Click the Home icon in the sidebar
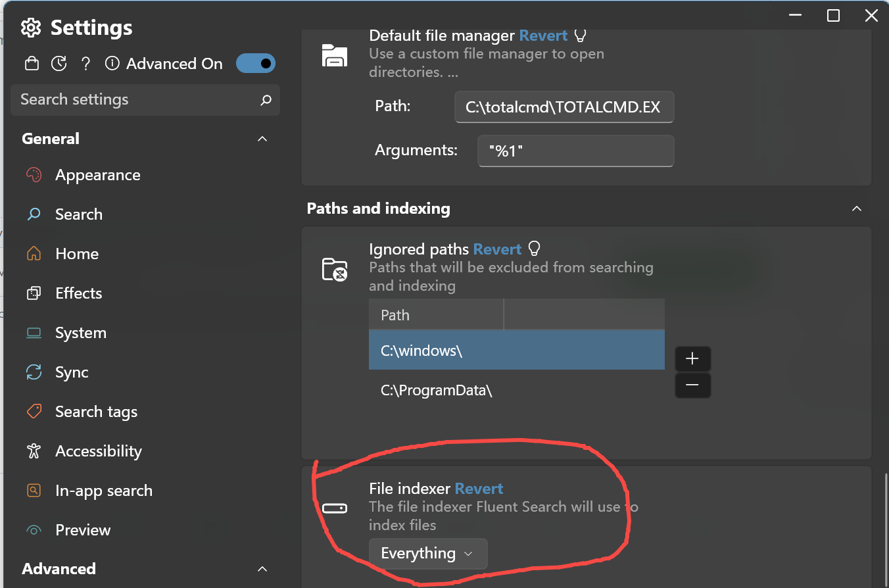 (34, 253)
